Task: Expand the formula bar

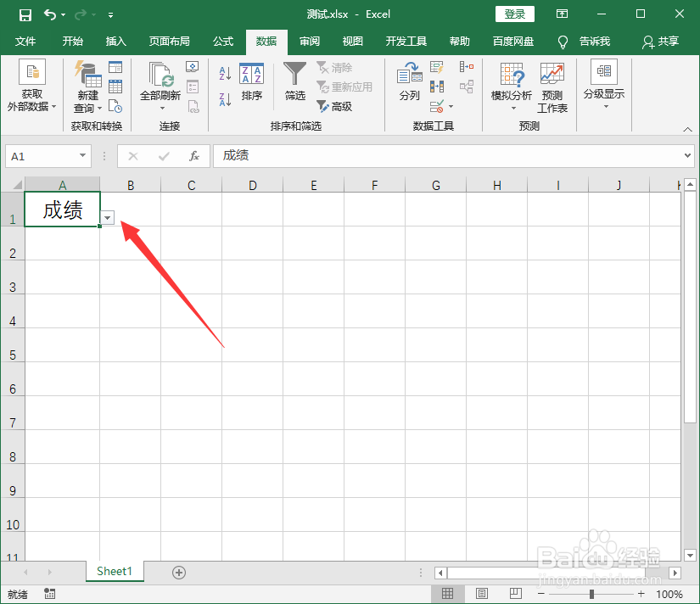Action: (687, 156)
